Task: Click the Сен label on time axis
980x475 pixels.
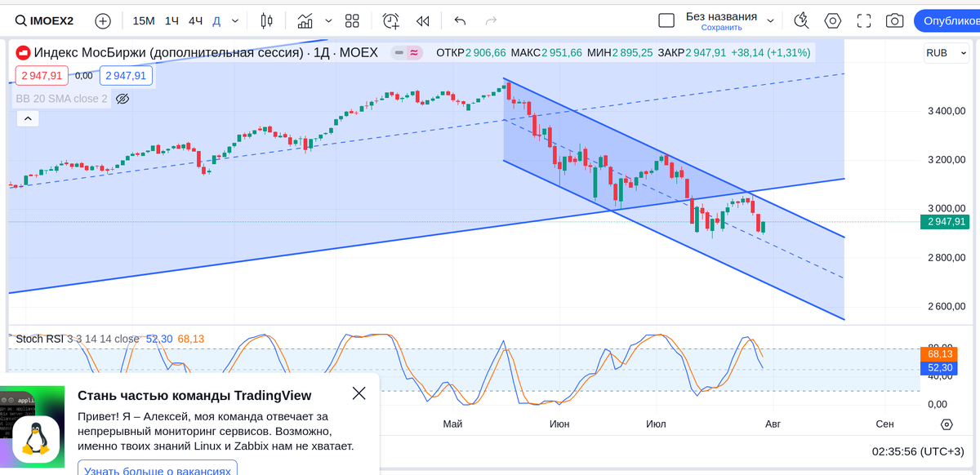Action: (x=884, y=424)
